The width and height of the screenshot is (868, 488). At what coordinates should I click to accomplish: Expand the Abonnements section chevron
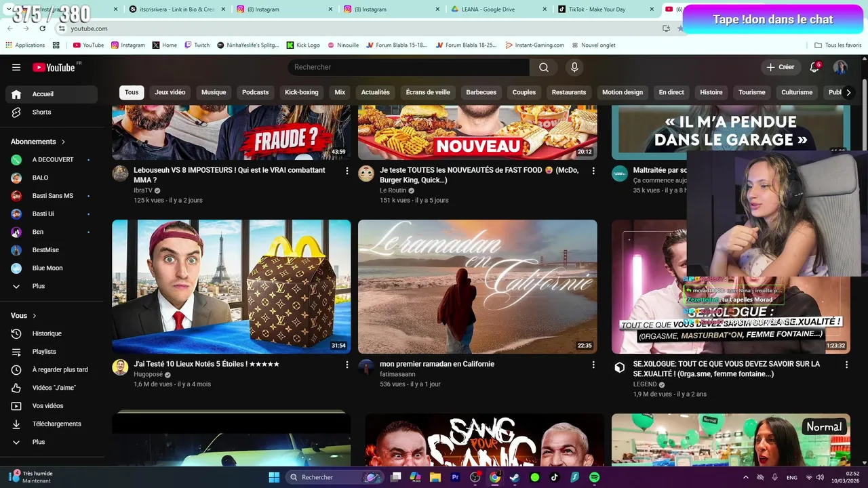pos(63,142)
